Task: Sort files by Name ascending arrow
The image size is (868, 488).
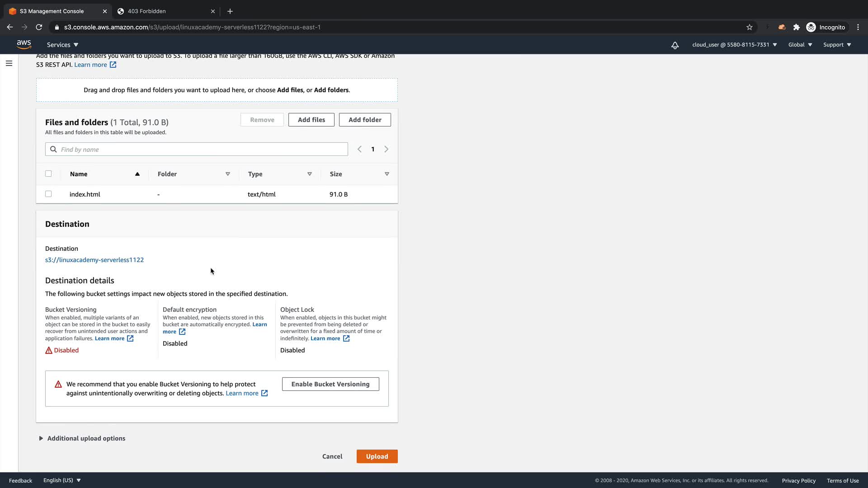Action: coord(137,174)
